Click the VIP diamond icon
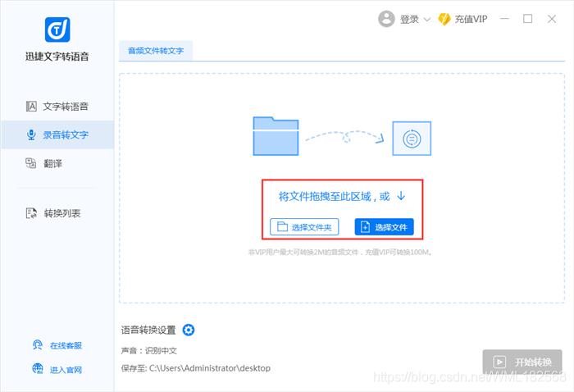 tap(444, 19)
